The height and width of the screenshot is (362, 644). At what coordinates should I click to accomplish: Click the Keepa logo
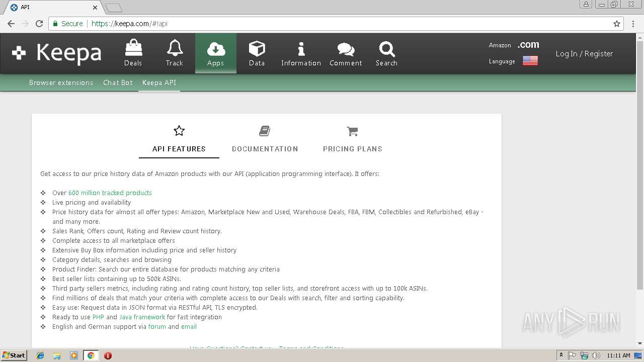point(57,53)
